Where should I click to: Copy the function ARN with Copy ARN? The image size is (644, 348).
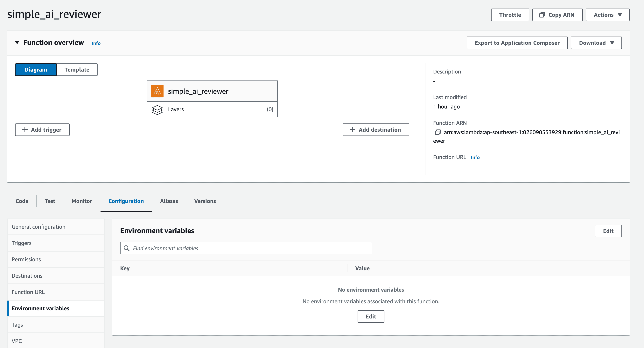pyautogui.click(x=557, y=15)
